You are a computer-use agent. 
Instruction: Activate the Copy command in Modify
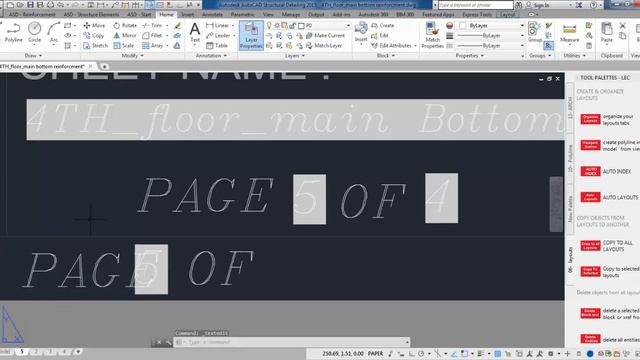94,36
